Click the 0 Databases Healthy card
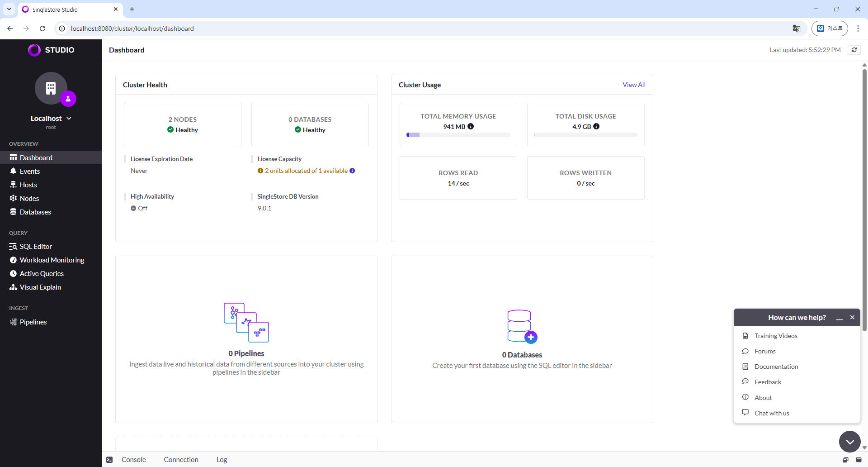The height and width of the screenshot is (467, 868). coord(310,124)
